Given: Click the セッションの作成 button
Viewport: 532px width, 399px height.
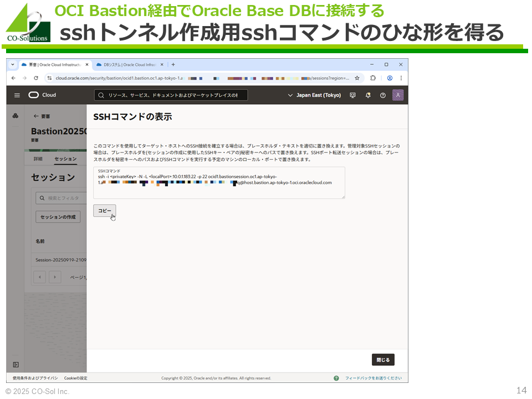Looking at the screenshot, I should pyautogui.click(x=58, y=217).
